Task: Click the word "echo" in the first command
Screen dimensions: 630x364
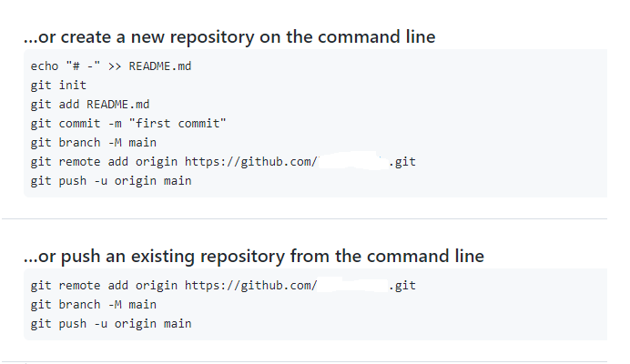Action: 45,66
